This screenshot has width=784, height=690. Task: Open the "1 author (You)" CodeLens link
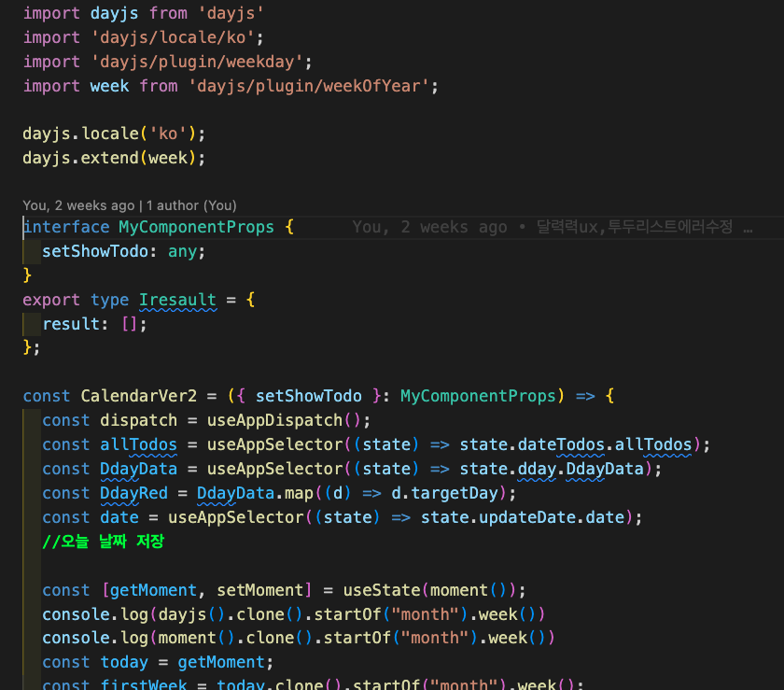pyautogui.click(x=191, y=205)
